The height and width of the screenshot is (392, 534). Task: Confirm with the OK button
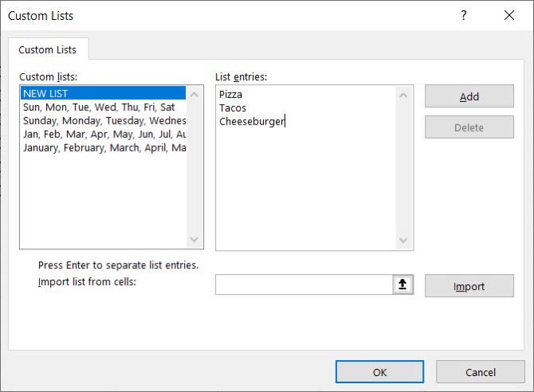379,372
